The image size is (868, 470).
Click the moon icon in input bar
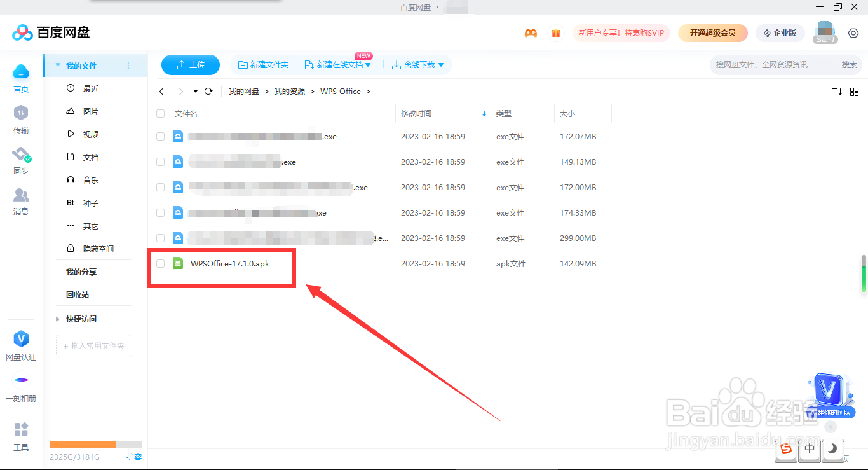click(832, 448)
